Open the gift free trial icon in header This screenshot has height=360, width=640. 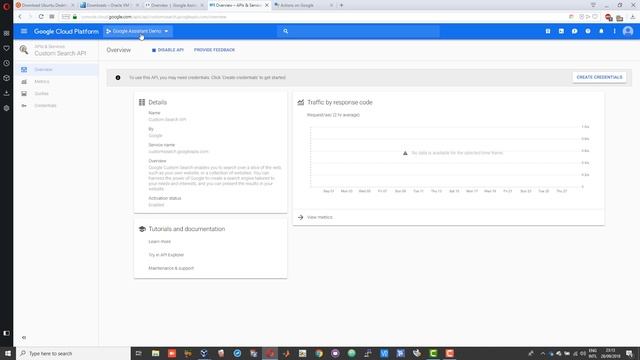pos(548,31)
